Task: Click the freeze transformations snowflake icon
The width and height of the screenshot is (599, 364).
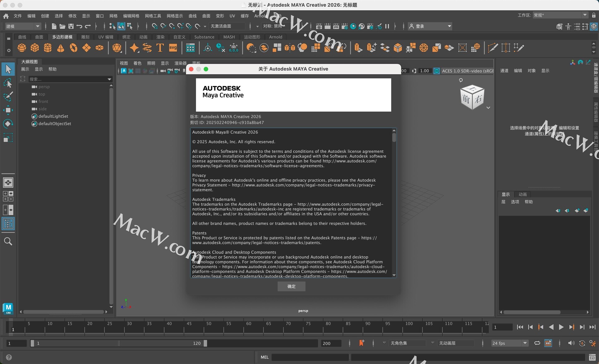Action: point(234,48)
